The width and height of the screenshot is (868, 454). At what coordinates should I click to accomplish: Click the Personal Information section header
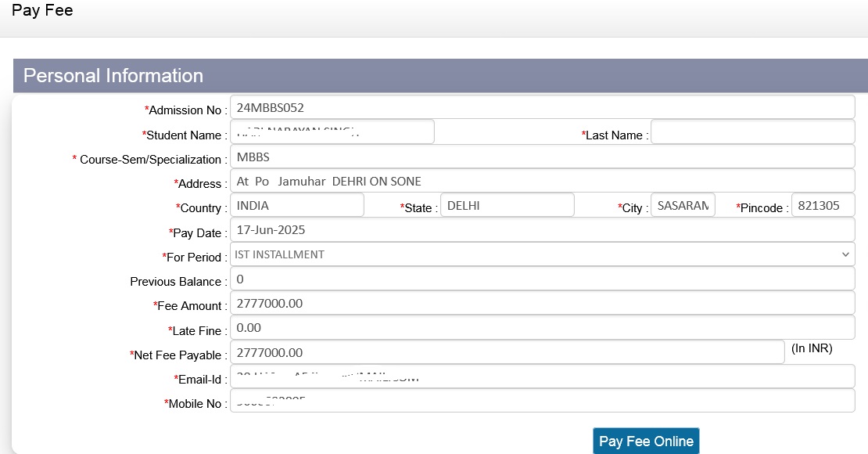pos(113,76)
